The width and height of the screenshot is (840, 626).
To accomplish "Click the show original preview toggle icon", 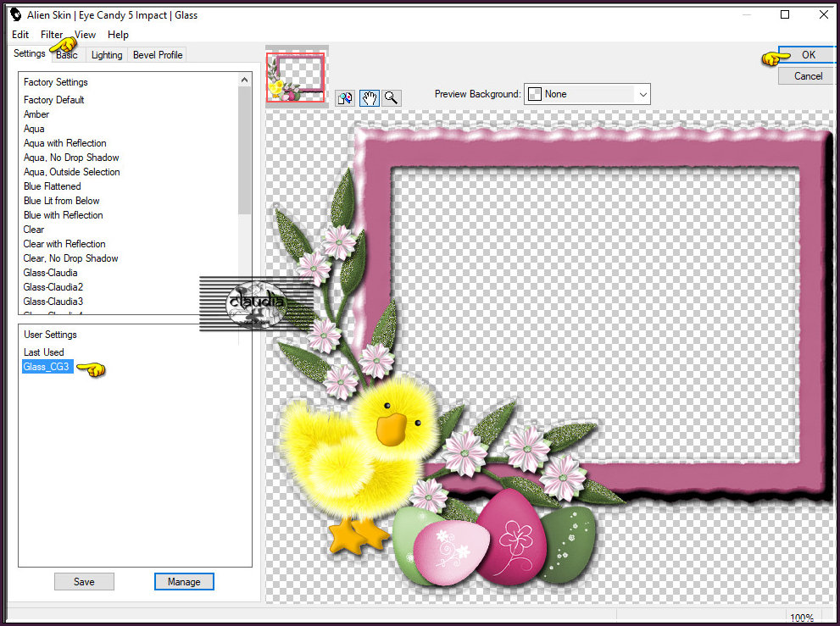I will (x=345, y=98).
